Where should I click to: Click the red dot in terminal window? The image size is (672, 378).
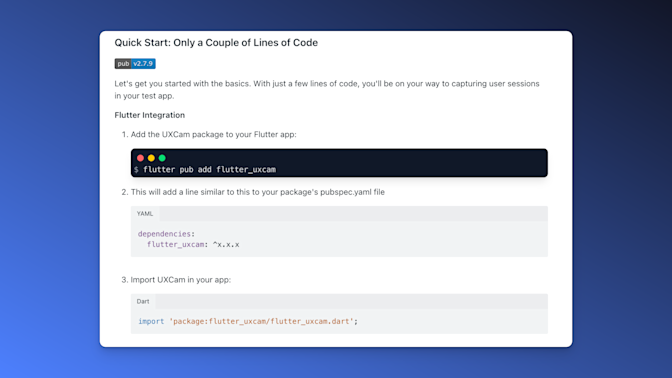tap(140, 158)
